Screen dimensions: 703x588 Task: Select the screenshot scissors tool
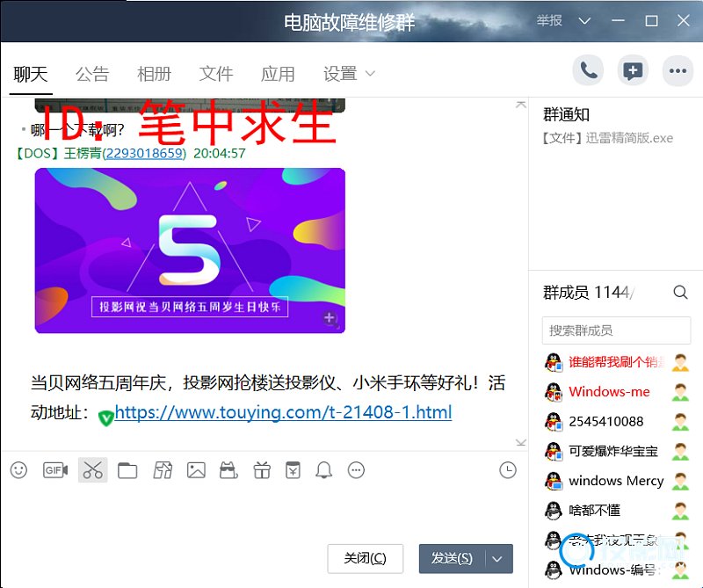coord(93,470)
